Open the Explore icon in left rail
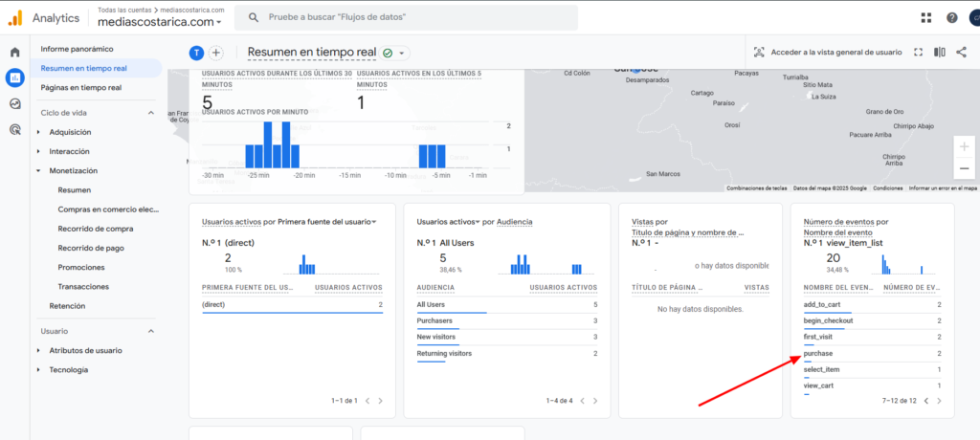Image resolution: width=980 pixels, height=440 pixels. coord(14,103)
